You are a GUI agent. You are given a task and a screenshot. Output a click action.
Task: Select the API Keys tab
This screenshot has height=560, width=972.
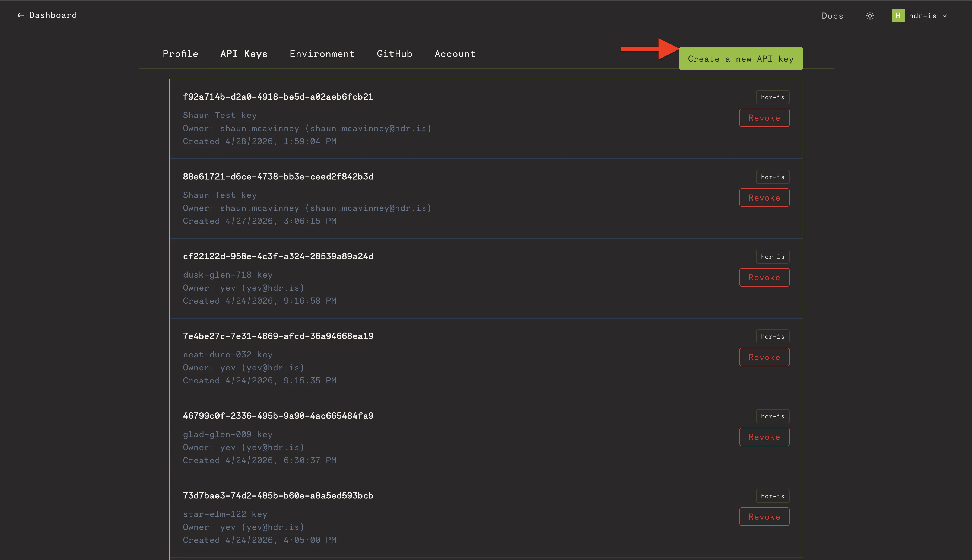tap(244, 54)
